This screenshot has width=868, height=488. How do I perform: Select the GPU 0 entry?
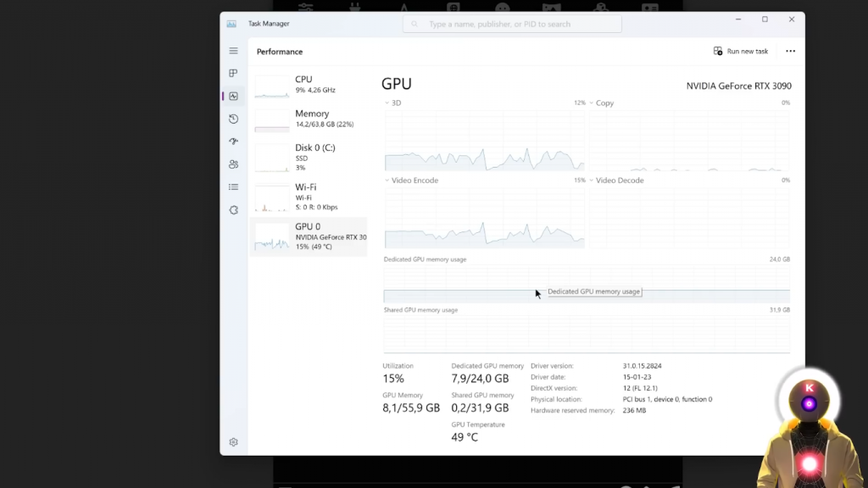(309, 237)
